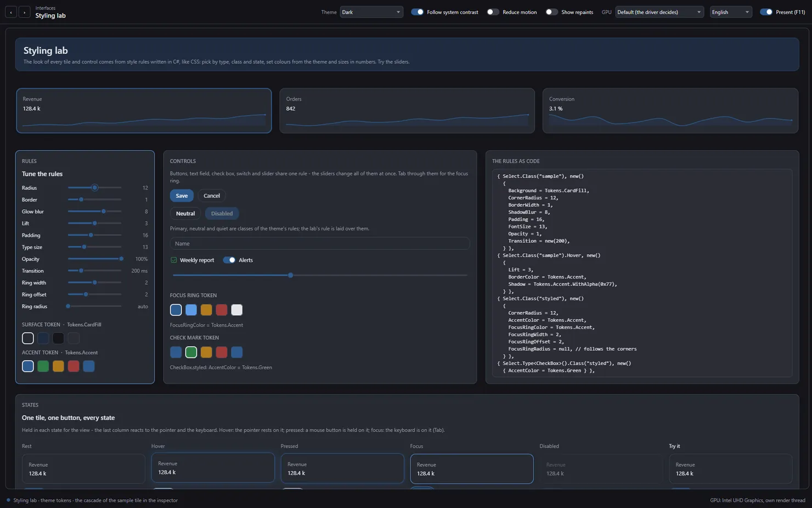Adjust the Ring offset slider
Viewport: 812px width, 508px height.
click(x=94, y=294)
